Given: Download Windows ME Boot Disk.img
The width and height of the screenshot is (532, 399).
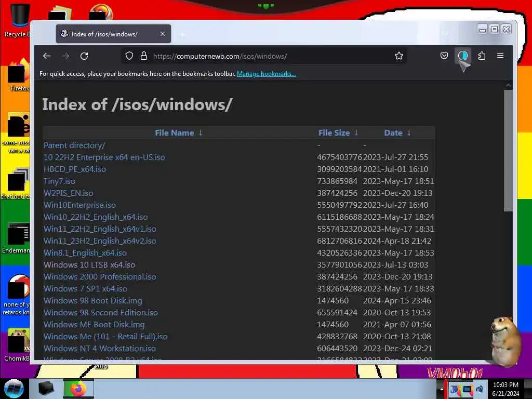Looking at the screenshot, I should click(x=94, y=324).
